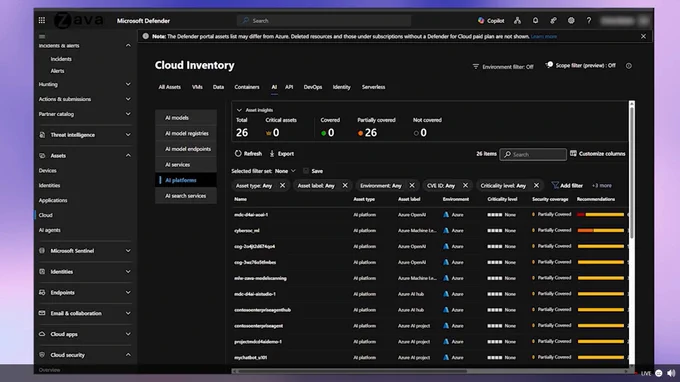680x382 pixels.
Task: Click the Cloud apps sidebar icon
Action: point(42,334)
